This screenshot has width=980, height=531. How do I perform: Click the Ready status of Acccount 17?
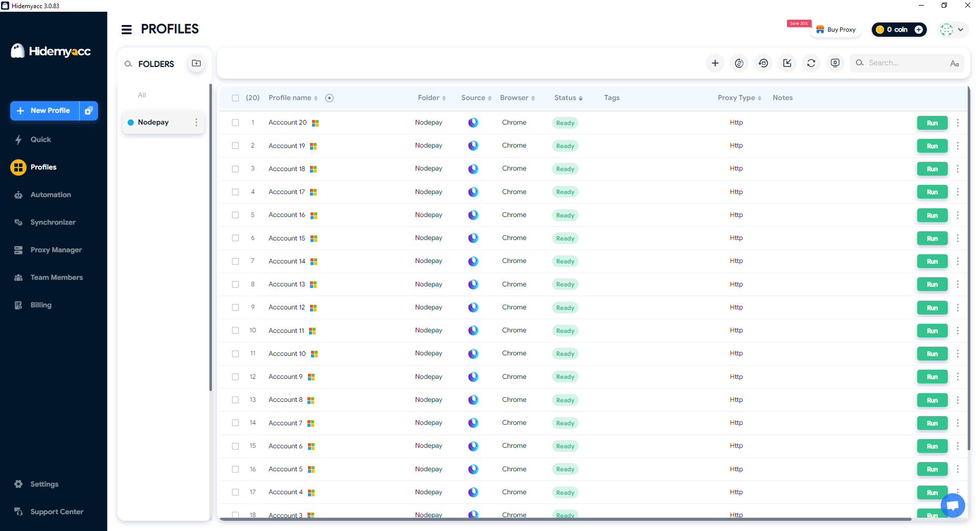565,192
